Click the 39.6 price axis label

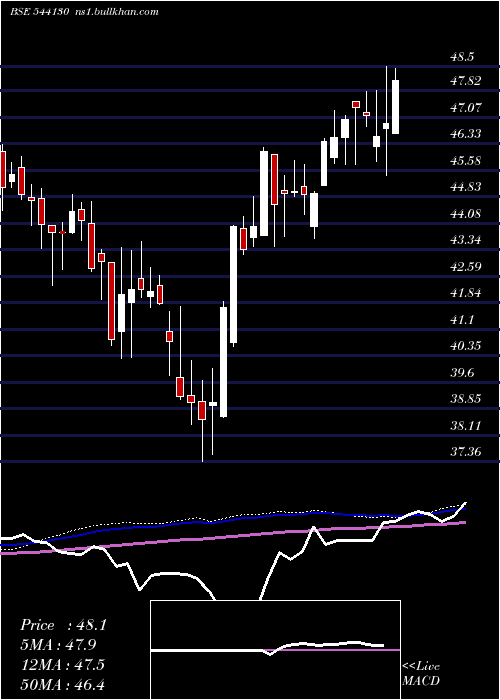coord(462,372)
